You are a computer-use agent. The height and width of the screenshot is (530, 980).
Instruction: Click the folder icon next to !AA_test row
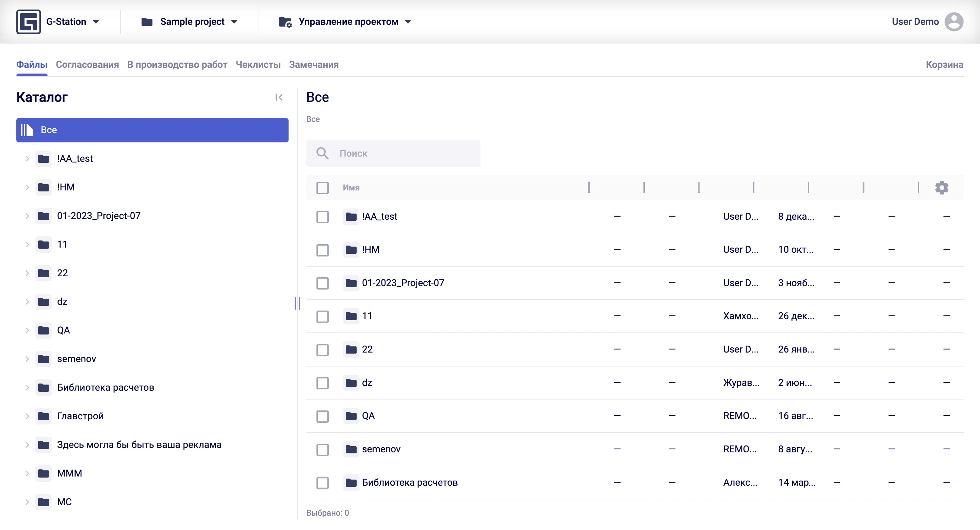(x=351, y=216)
